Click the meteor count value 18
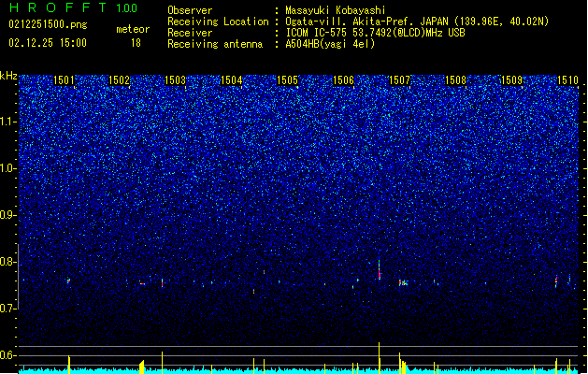This screenshot has width=588, height=374. pos(136,43)
